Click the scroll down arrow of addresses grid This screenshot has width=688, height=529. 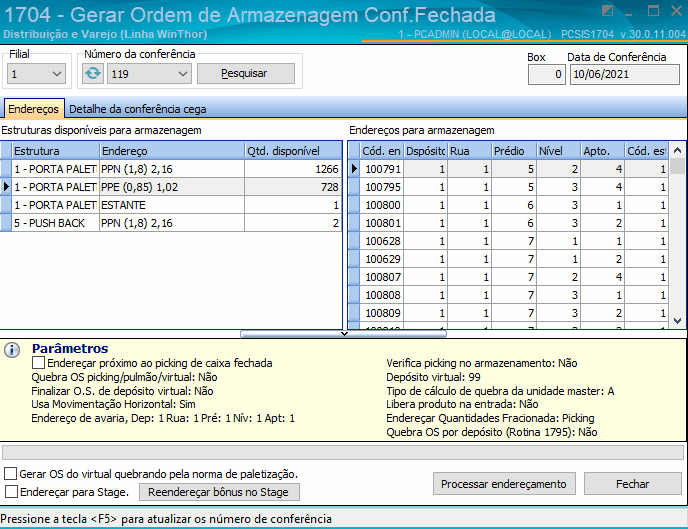tap(677, 321)
